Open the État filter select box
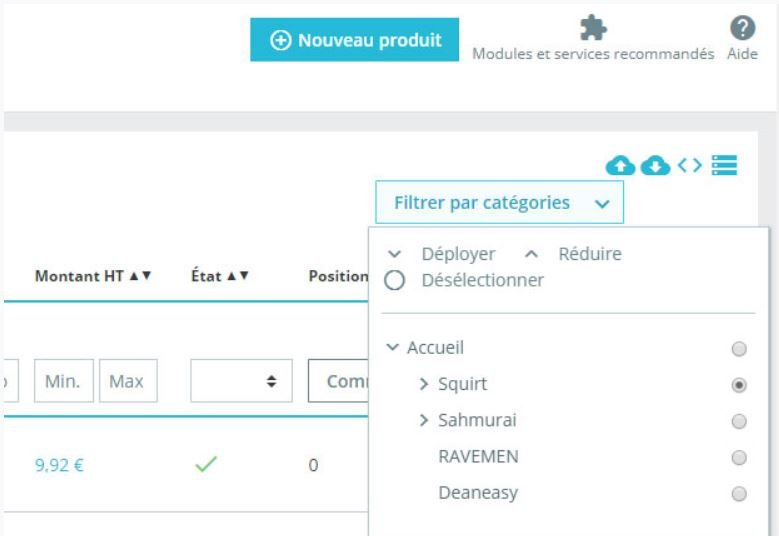This screenshot has height=536, width=779. 241,381
